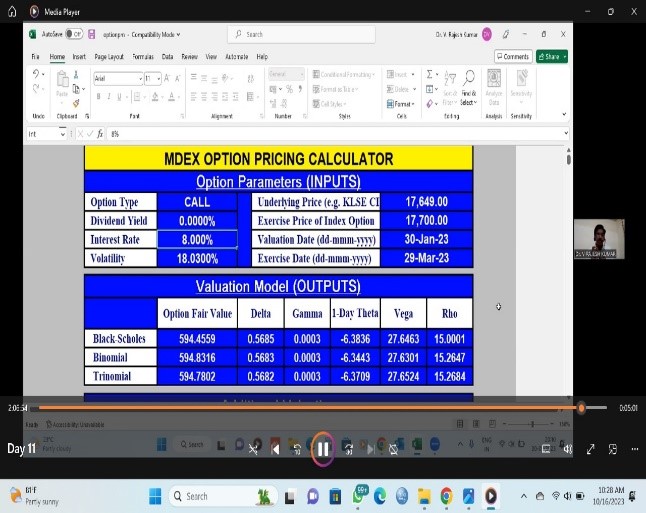Open Find & Select menu
Screen dimensions: 646x513
[468, 88]
